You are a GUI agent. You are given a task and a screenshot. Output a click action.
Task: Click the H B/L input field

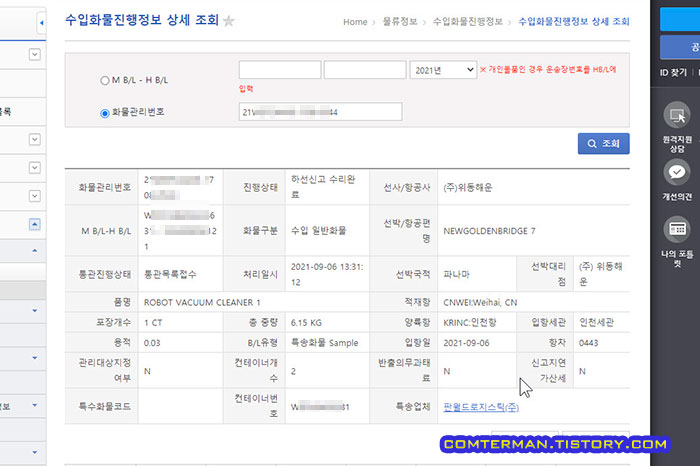365,70
